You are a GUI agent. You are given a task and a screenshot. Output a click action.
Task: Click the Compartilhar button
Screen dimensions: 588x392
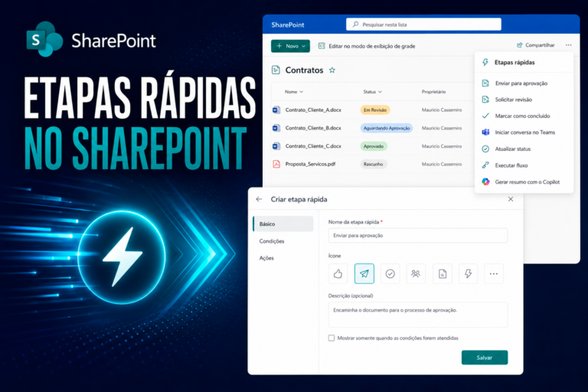point(535,45)
